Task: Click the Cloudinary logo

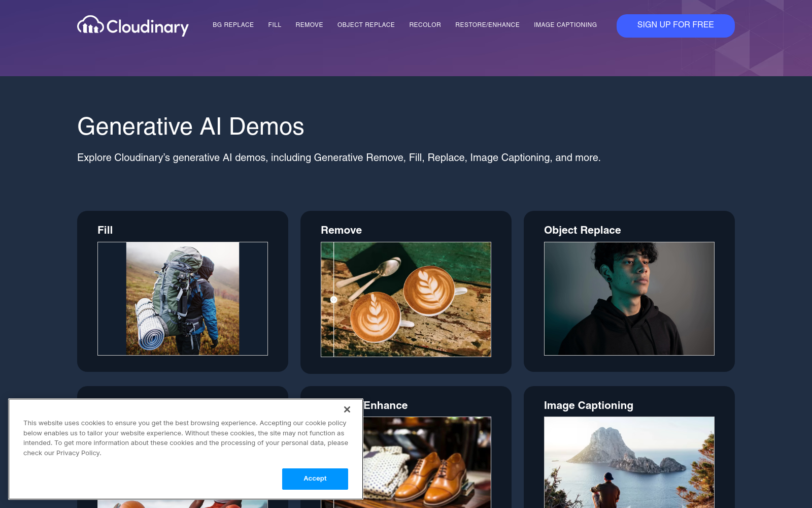Action: tap(133, 25)
